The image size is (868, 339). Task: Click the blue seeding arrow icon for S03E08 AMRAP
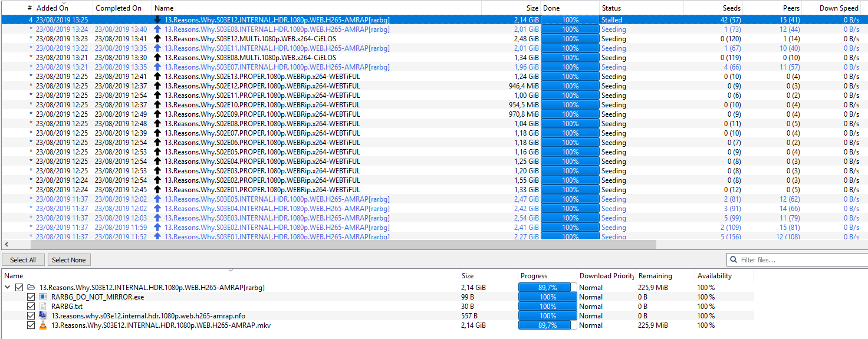tap(157, 29)
